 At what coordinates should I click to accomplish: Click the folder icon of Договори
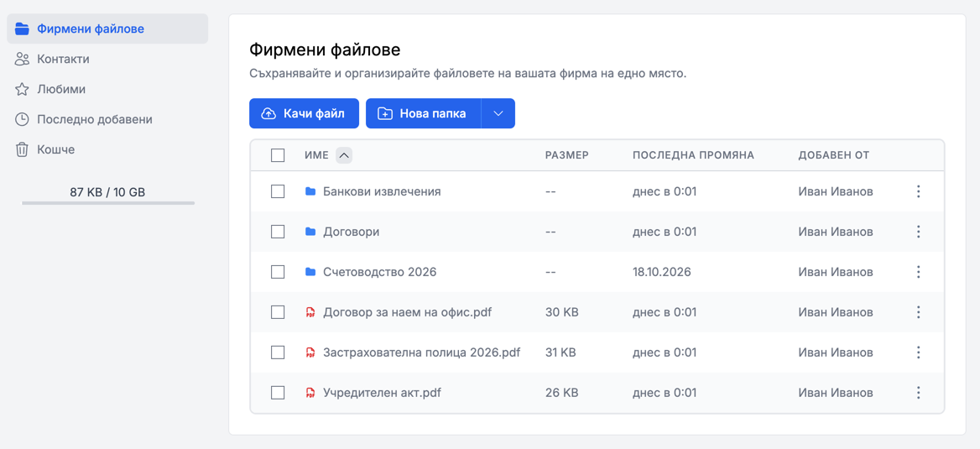[x=310, y=232]
